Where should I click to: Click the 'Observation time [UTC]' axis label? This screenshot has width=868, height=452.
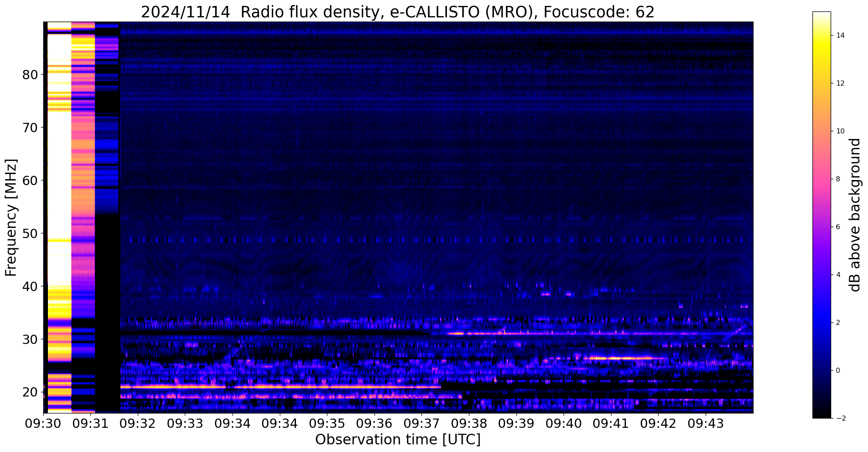pyautogui.click(x=398, y=439)
